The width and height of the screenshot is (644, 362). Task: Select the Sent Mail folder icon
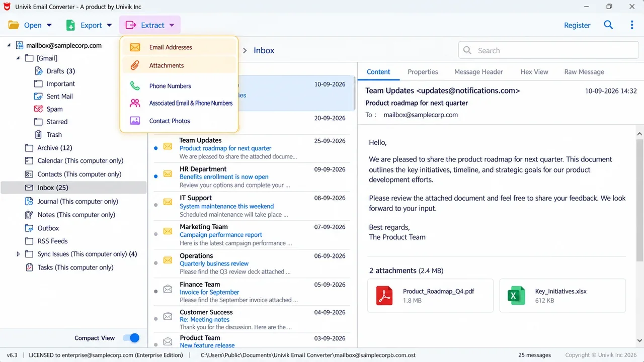(38, 96)
